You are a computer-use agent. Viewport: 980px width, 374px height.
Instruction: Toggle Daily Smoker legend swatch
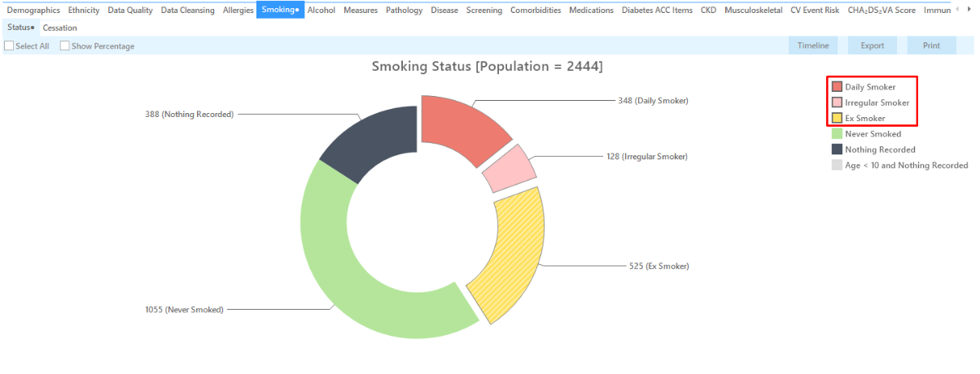[x=838, y=87]
